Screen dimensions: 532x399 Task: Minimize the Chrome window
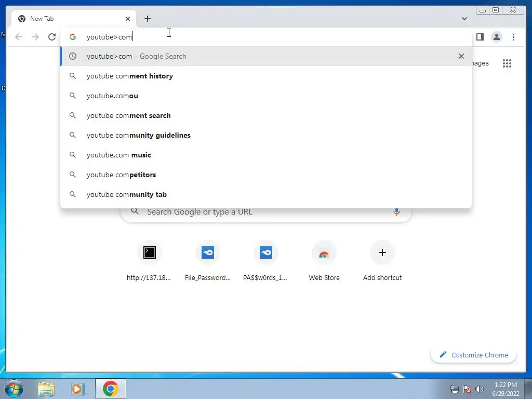[483, 10]
